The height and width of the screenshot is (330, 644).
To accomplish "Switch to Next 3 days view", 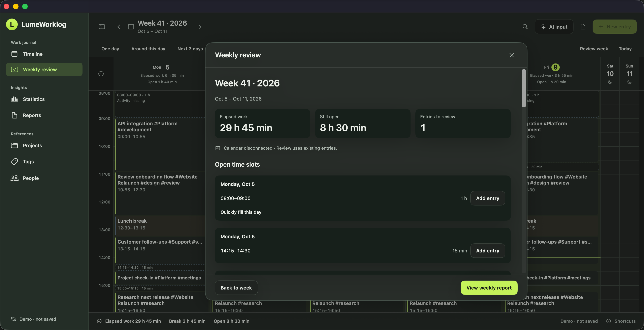I will pyautogui.click(x=190, y=49).
